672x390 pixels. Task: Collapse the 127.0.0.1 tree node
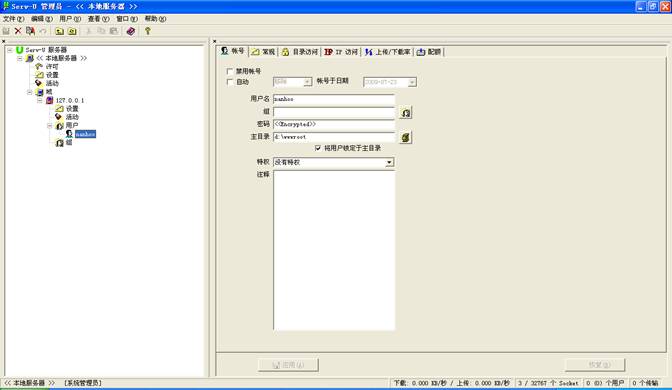[39, 100]
